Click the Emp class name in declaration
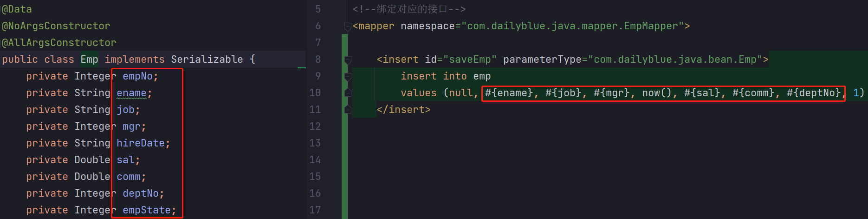 89,60
